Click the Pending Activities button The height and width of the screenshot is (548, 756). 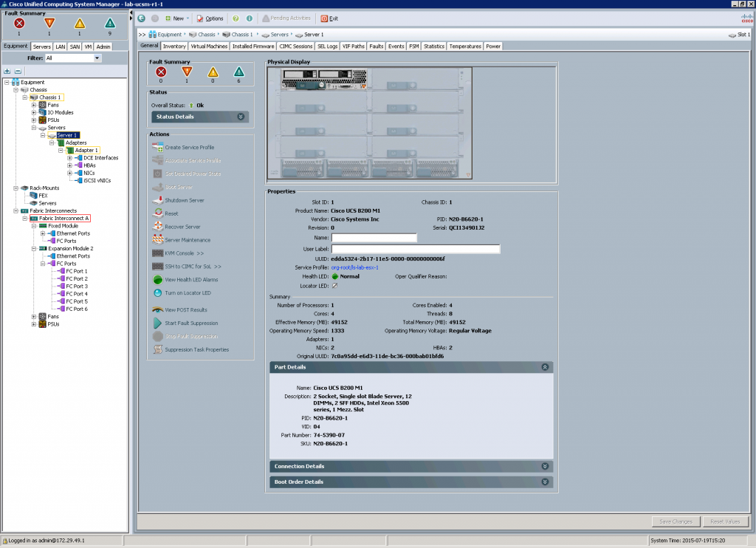tap(286, 18)
